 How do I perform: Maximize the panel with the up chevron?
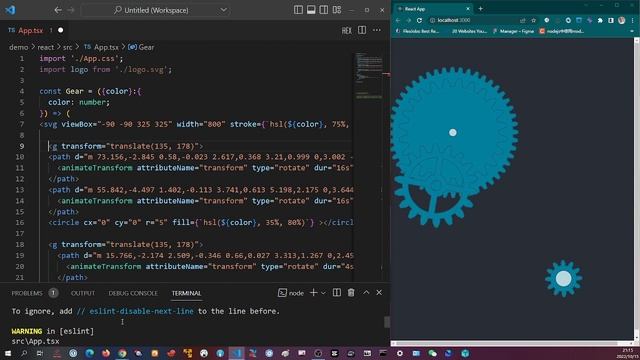coord(366,293)
